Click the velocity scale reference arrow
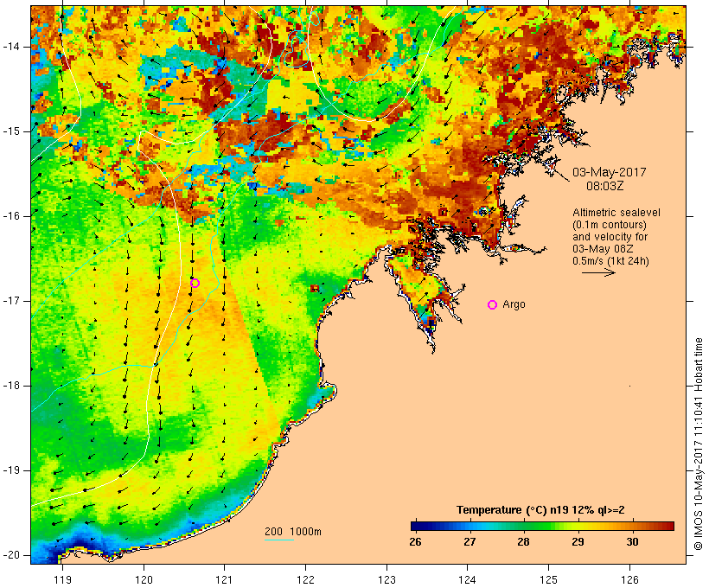The height and width of the screenshot is (588, 709). pyautogui.click(x=598, y=272)
